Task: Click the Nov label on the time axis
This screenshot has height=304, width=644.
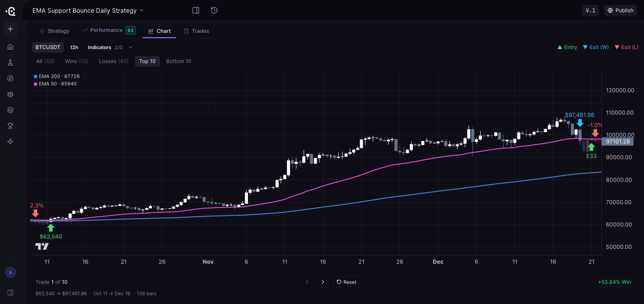Action: pos(208,262)
